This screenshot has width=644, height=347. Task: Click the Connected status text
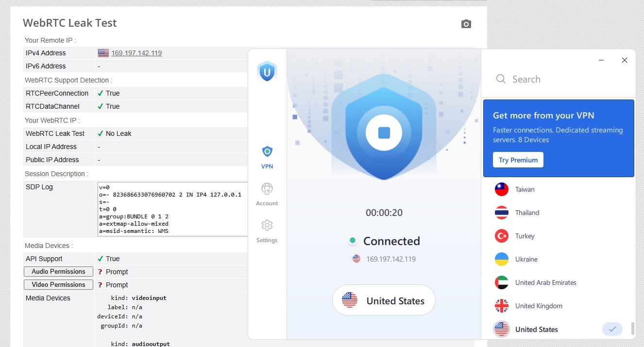point(391,241)
